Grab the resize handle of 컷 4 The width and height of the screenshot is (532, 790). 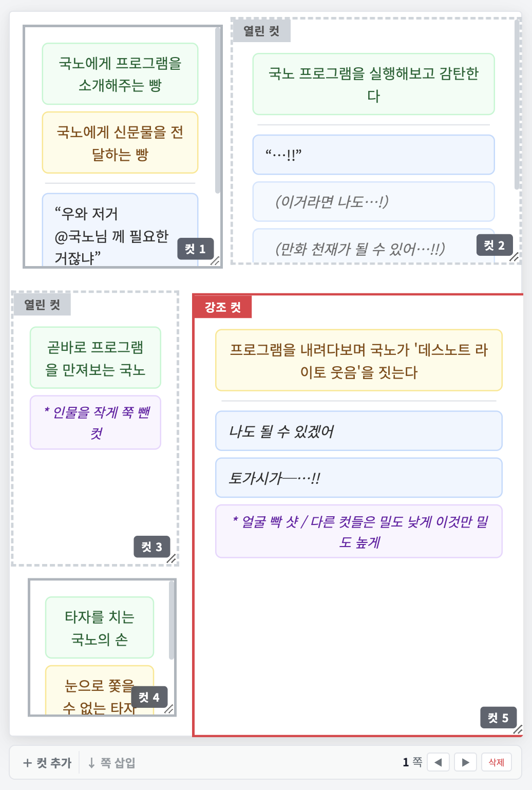(169, 709)
